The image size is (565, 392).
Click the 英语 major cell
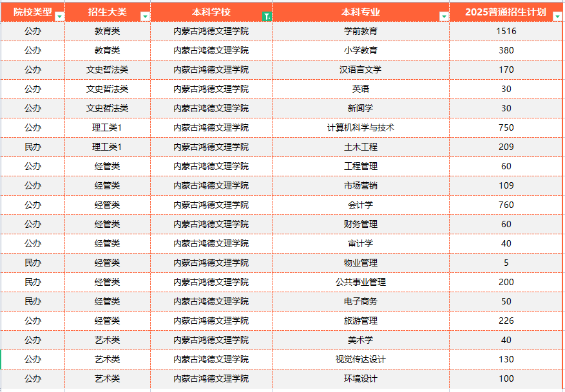tap(361, 89)
